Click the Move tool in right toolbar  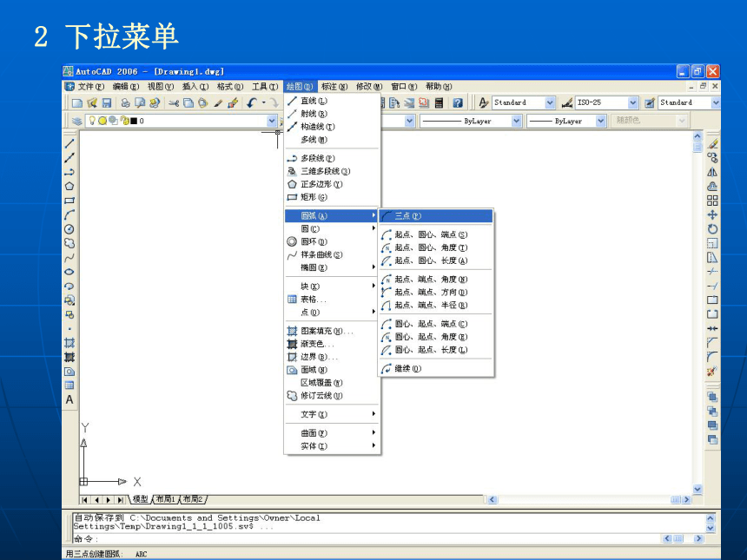712,214
